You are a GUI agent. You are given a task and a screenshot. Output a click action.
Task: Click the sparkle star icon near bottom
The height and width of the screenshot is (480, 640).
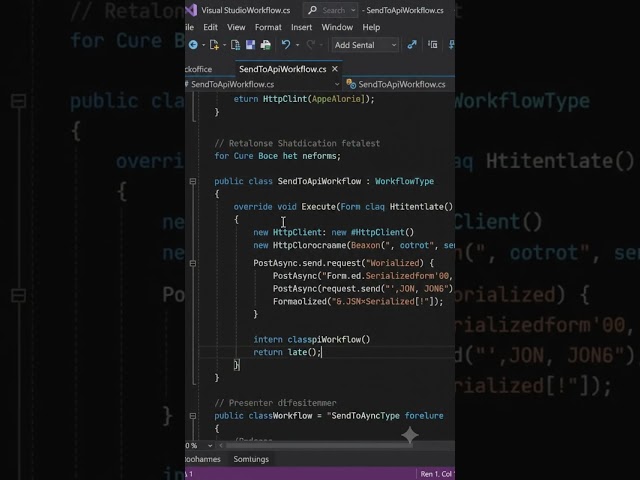click(410, 435)
